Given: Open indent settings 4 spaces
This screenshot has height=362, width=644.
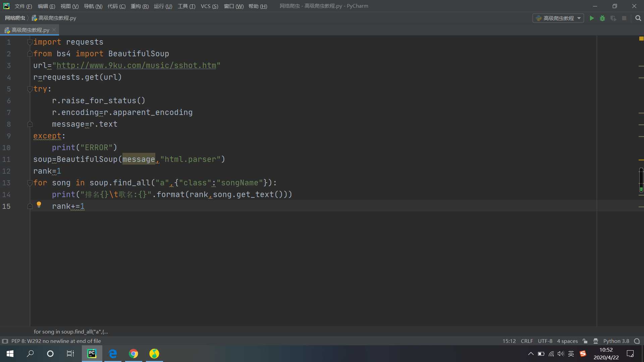Looking at the screenshot, I should click(x=567, y=341).
